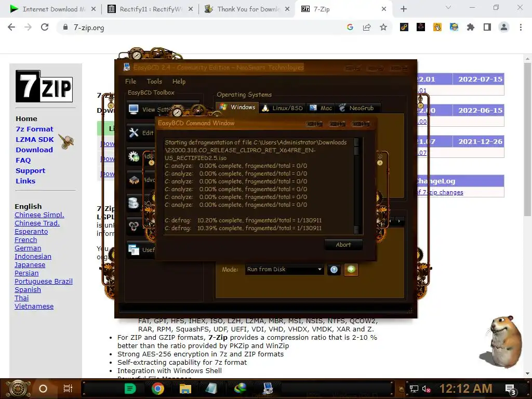Open Chrome tab search chevron

point(448,7)
